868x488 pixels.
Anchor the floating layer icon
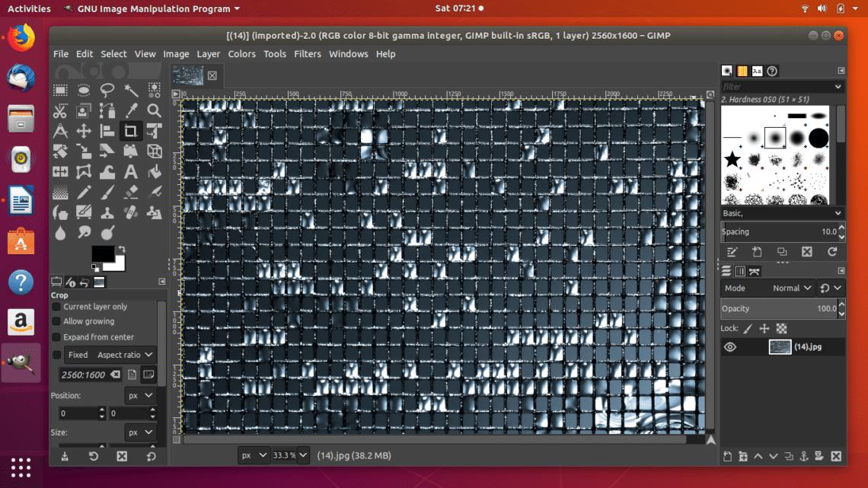point(804,457)
